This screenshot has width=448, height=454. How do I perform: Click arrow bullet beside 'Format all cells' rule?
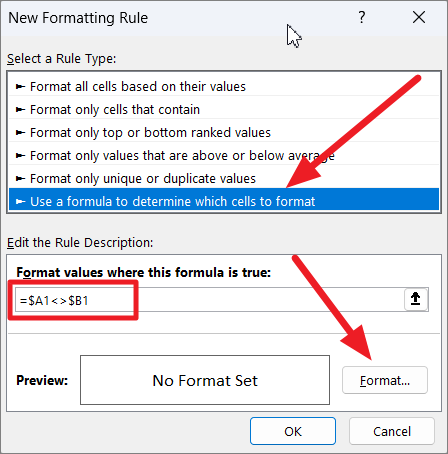[20, 87]
